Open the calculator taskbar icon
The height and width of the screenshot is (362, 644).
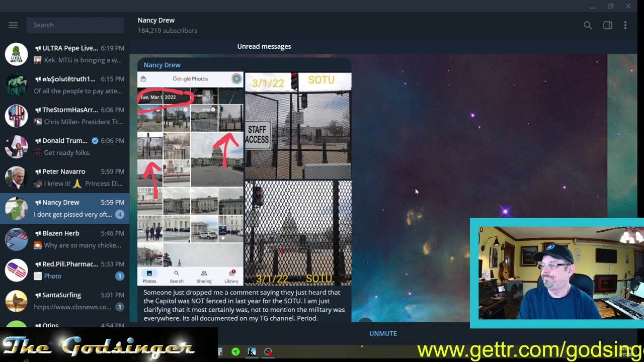click(220, 352)
